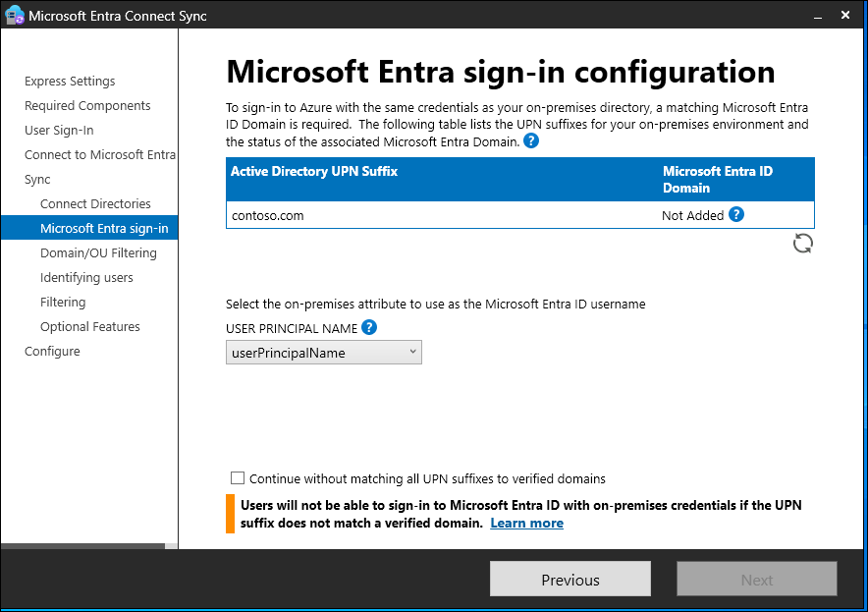Select the contoso.com UPN suffix row

442,215
